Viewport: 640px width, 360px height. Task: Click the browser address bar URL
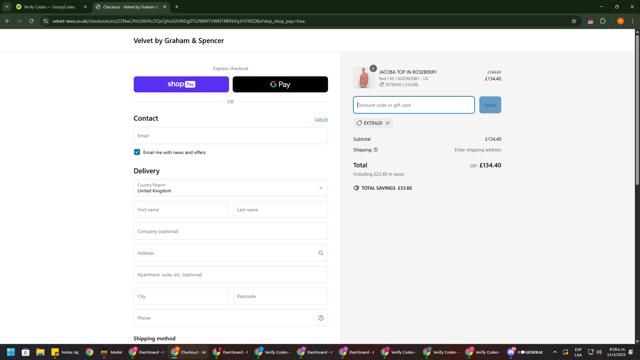(178, 21)
